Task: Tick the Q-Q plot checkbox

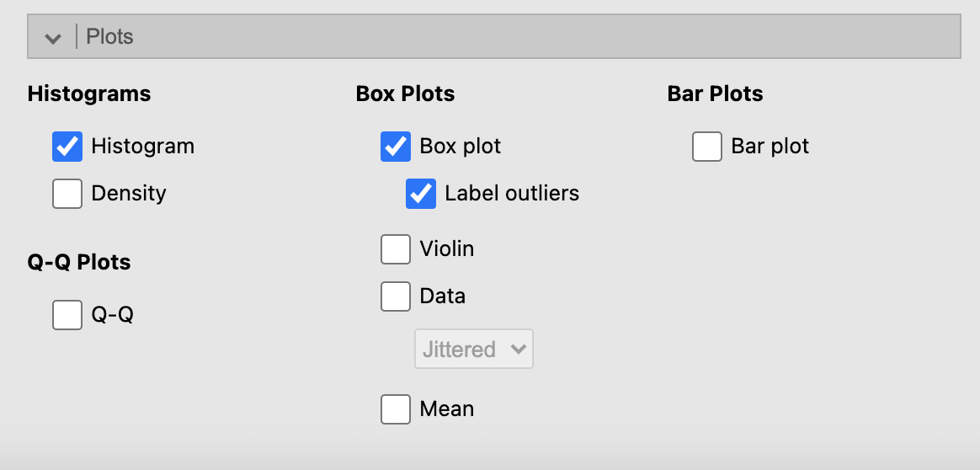Action: pyautogui.click(x=67, y=315)
